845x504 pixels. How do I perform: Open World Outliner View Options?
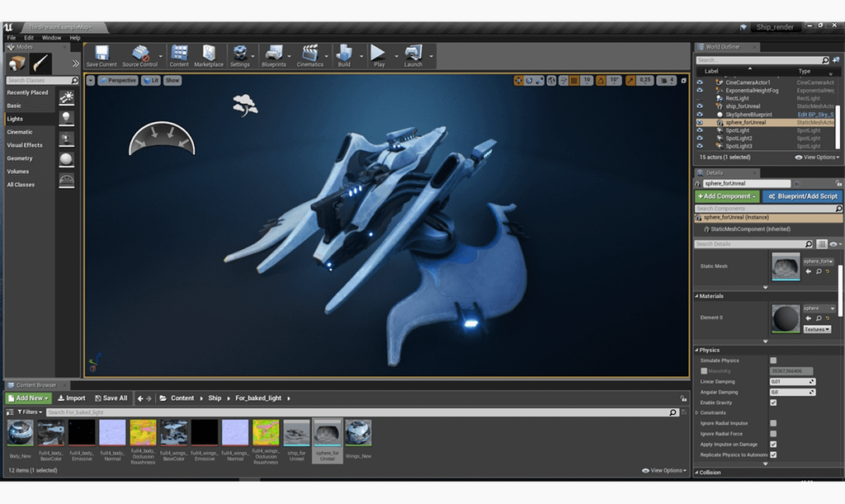coord(817,158)
